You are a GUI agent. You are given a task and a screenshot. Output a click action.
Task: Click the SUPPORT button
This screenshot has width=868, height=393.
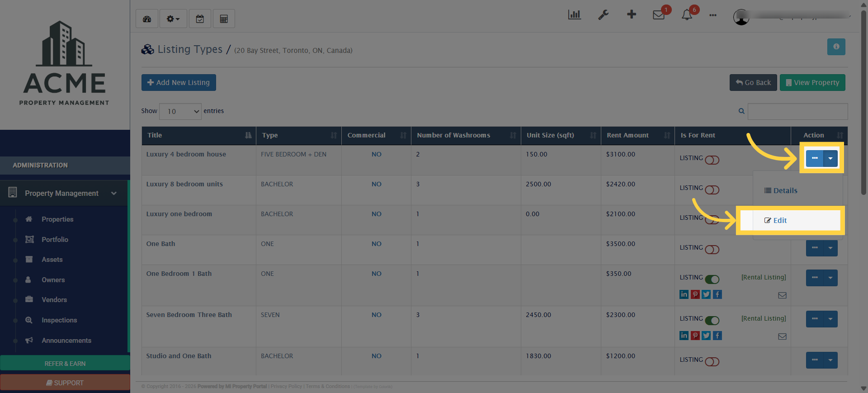(65, 383)
